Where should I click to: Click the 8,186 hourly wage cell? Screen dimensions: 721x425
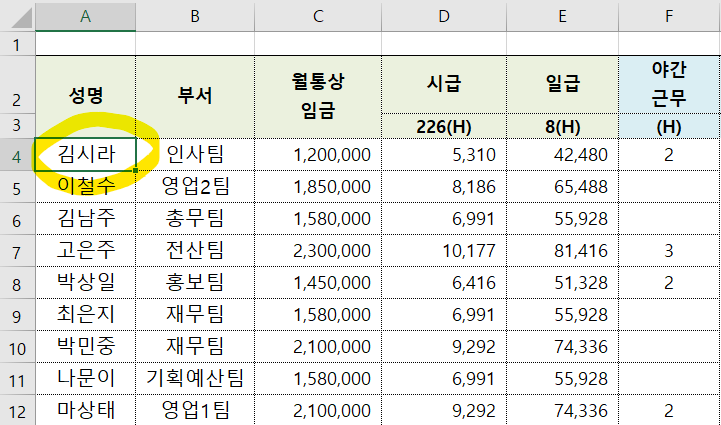(x=444, y=186)
